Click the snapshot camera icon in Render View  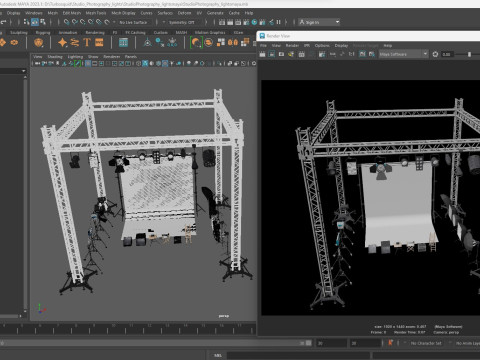281,54
